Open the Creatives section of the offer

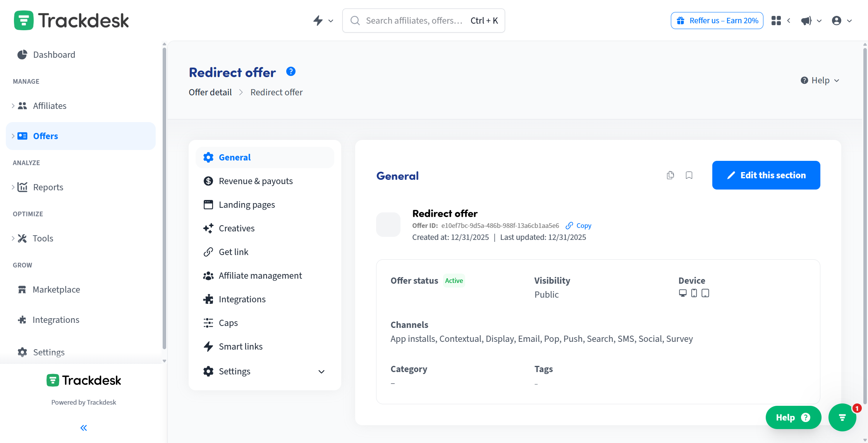tap(236, 228)
